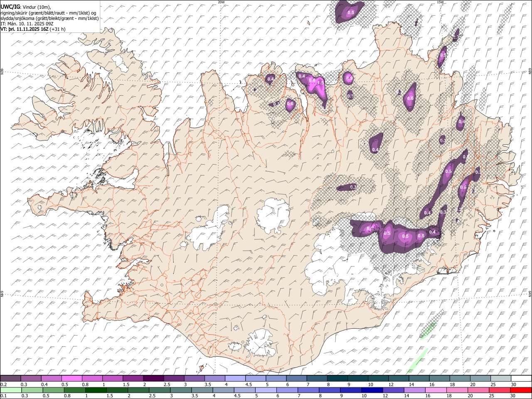Screen dimensions: 532x399
Task: Click the bright pink swatch right of purple 0.5 label
Action: click(x=72, y=378)
